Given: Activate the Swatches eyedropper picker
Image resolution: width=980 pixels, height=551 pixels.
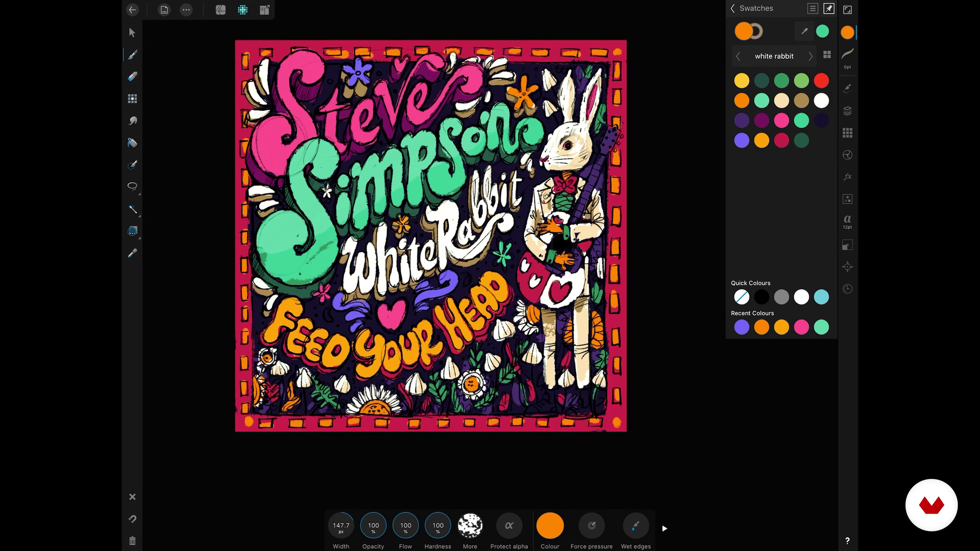Looking at the screenshot, I should click(804, 31).
